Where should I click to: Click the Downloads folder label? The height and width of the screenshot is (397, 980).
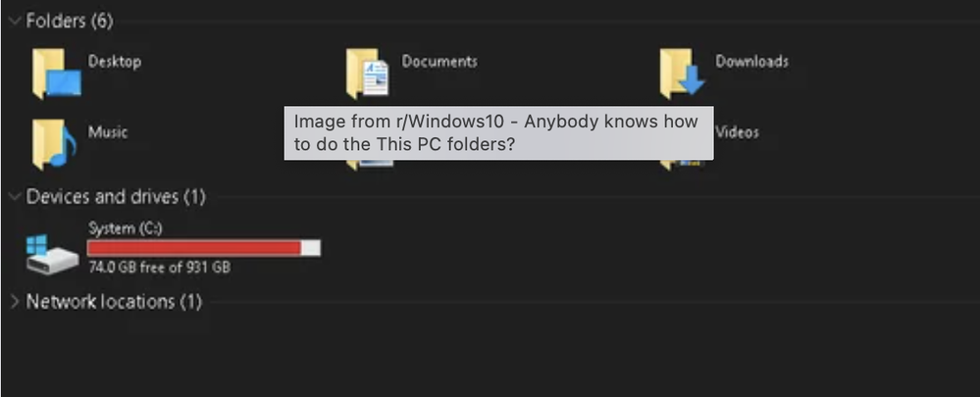tap(751, 61)
